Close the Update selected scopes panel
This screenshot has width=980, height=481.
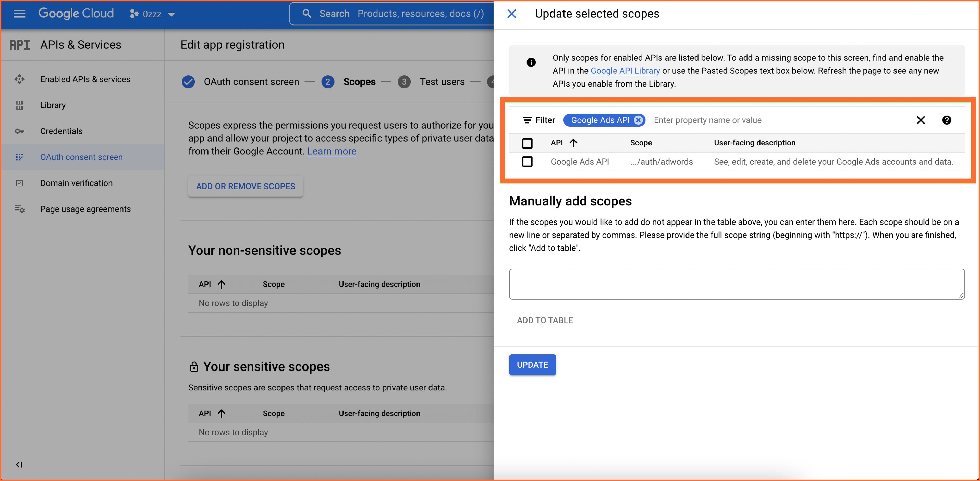512,14
